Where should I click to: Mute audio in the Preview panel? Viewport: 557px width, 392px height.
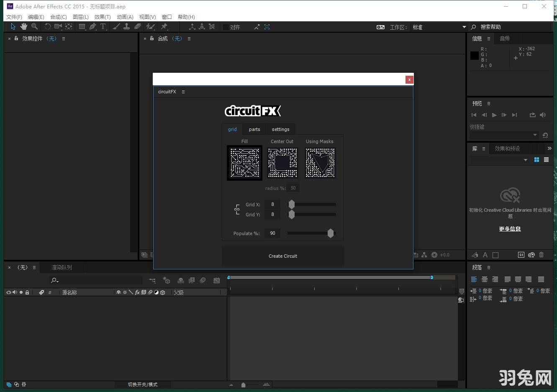pos(543,115)
